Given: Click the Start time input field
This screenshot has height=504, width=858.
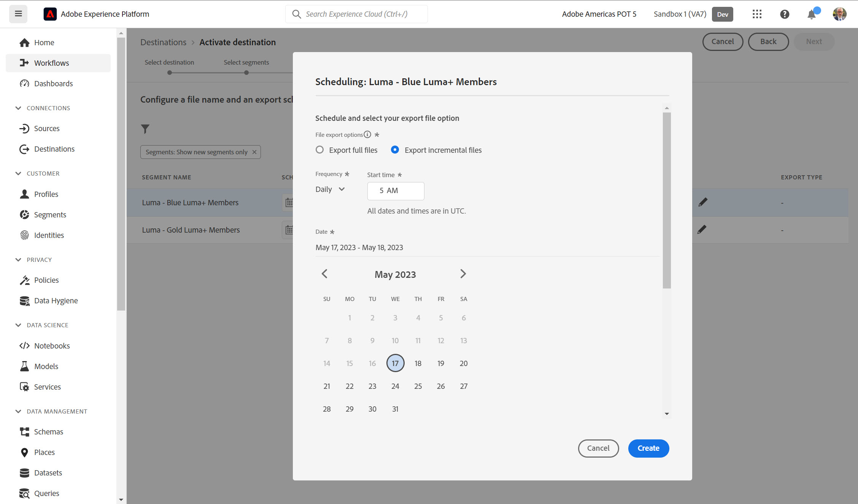Looking at the screenshot, I should tap(396, 191).
